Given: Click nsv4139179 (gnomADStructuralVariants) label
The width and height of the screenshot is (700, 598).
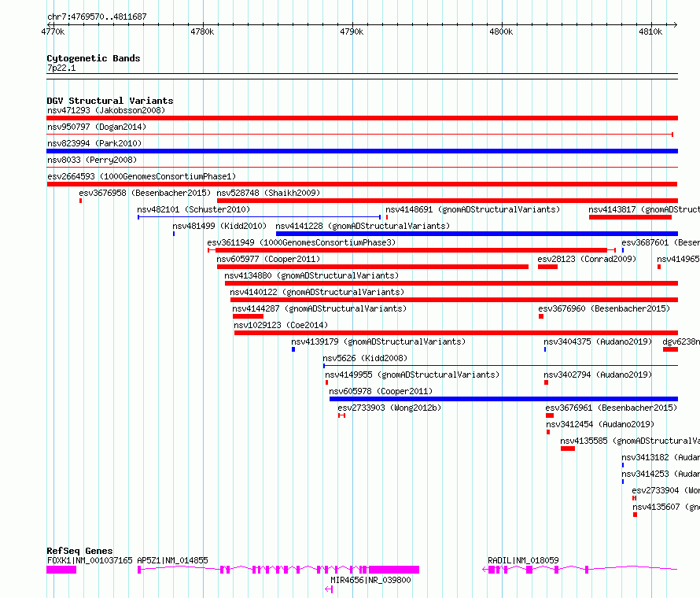Looking at the screenshot, I should tap(378, 341).
